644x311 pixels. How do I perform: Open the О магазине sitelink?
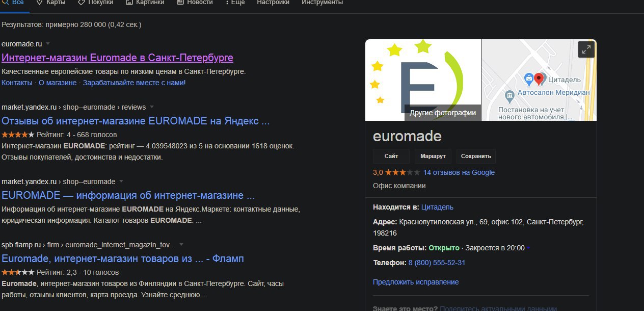pos(58,83)
